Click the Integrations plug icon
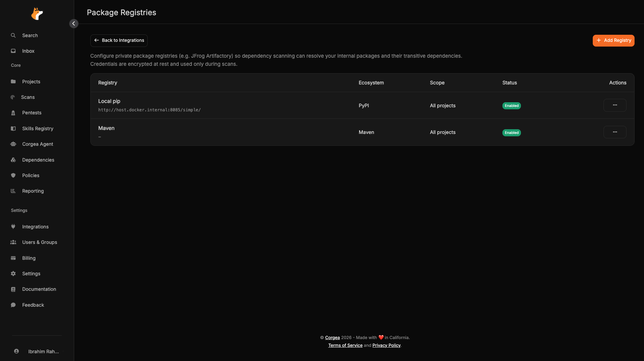This screenshot has width=644, height=361. tap(13, 227)
